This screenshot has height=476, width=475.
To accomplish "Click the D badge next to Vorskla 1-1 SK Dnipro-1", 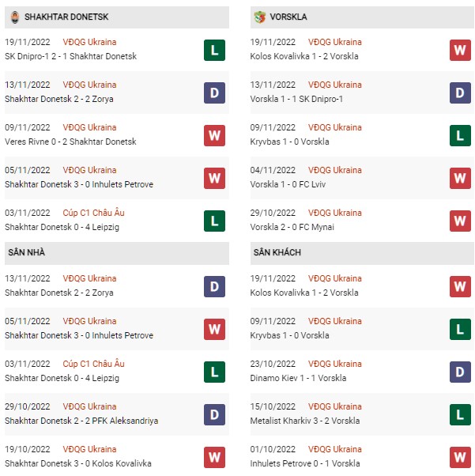I will (x=460, y=93).
